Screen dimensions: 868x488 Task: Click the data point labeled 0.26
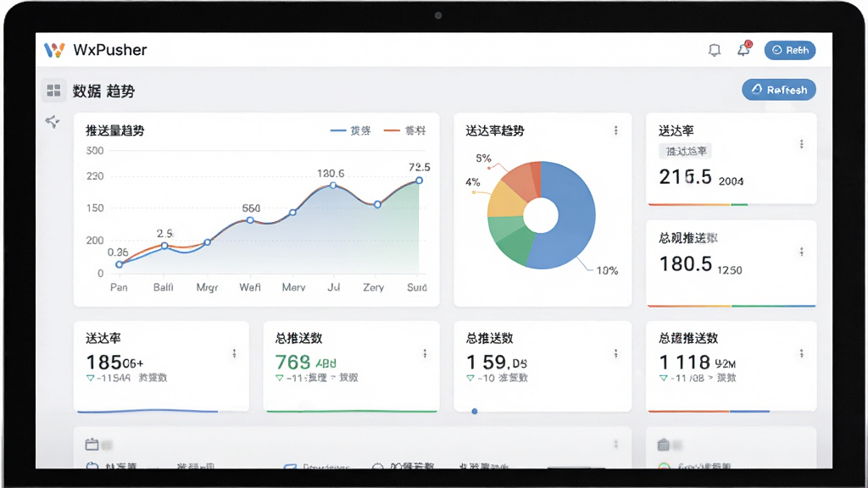[119, 264]
